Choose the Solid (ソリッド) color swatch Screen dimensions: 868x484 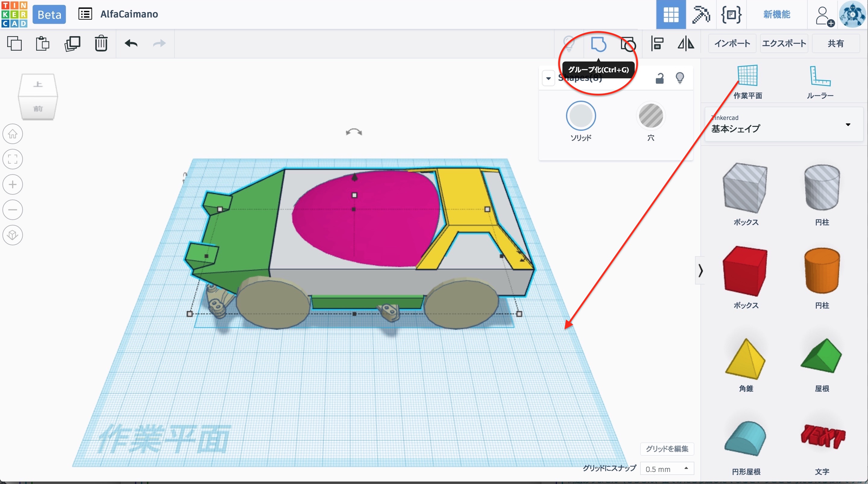click(580, 116)
